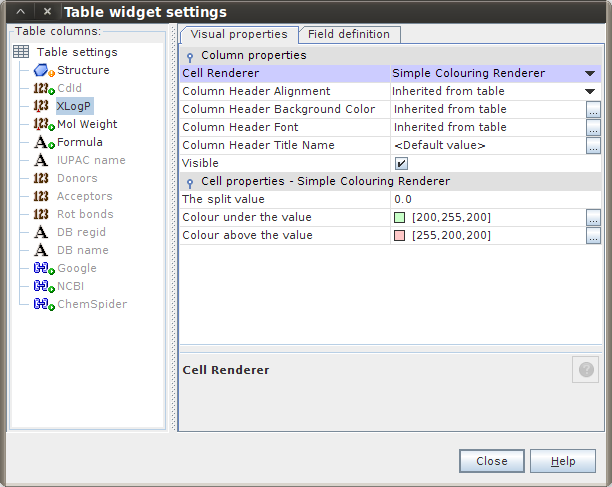Select the Formula text column icon
The width and height of the screenshot is (612, 487).
click(42, 142)
